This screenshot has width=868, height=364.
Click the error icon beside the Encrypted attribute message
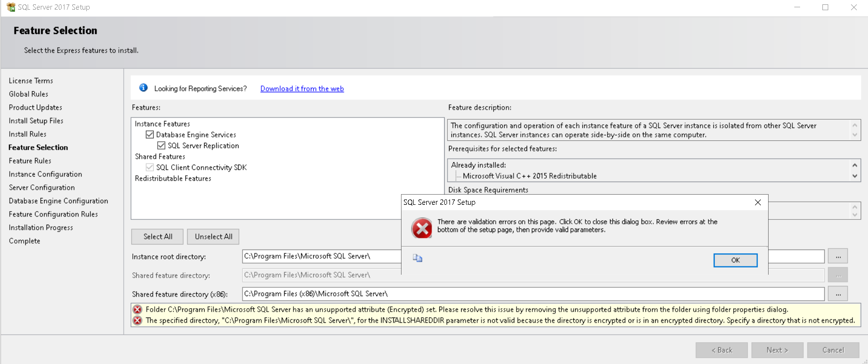(x=138, y=310)
